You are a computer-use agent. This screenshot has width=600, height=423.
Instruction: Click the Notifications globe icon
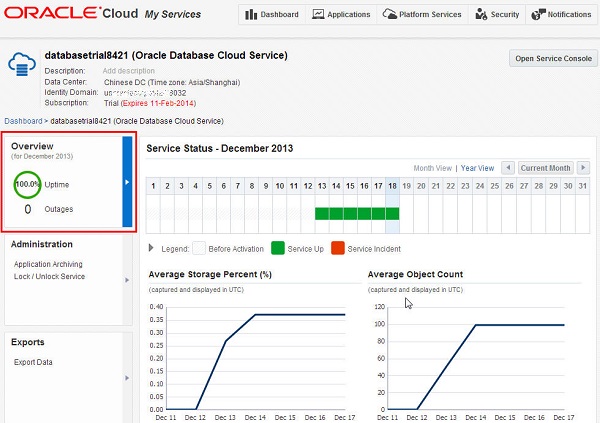tap(538, 15)
